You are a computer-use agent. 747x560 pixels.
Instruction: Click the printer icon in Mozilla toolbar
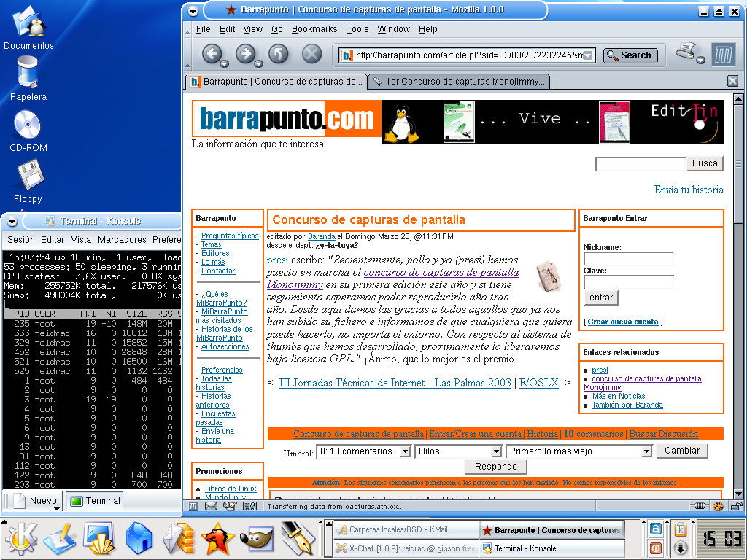click(x=686, y=50)
